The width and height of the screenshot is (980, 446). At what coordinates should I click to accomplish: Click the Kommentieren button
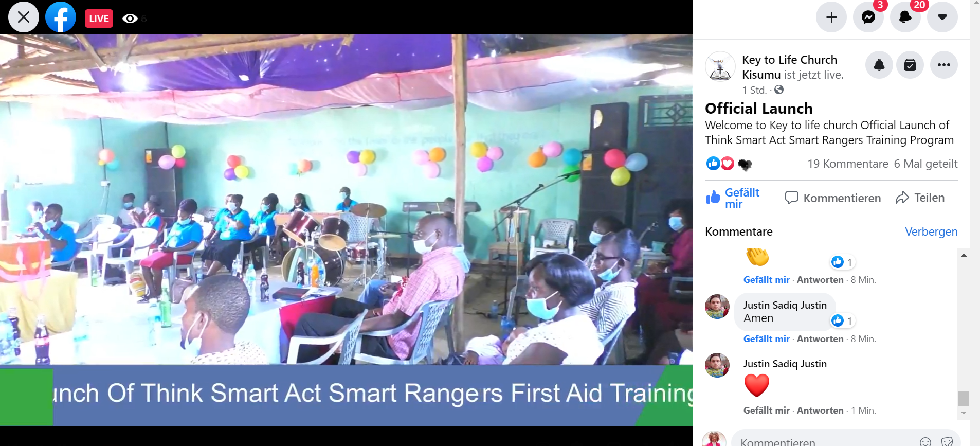coord(833,198)
